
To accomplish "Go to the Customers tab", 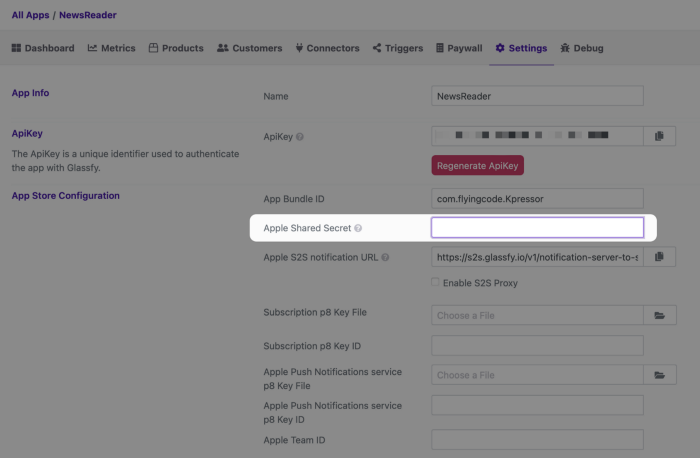I will (250, 48).
